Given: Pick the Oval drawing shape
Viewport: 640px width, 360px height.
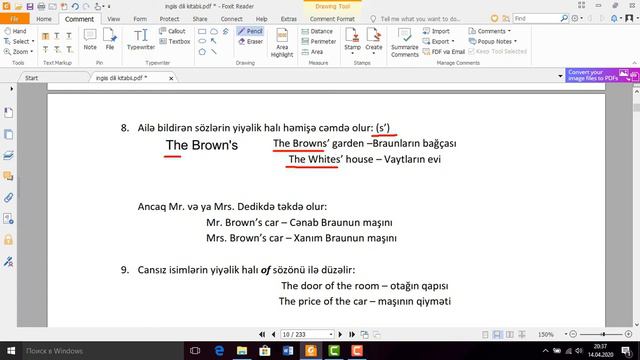Looking at the screenshot, I should [202, 41].
